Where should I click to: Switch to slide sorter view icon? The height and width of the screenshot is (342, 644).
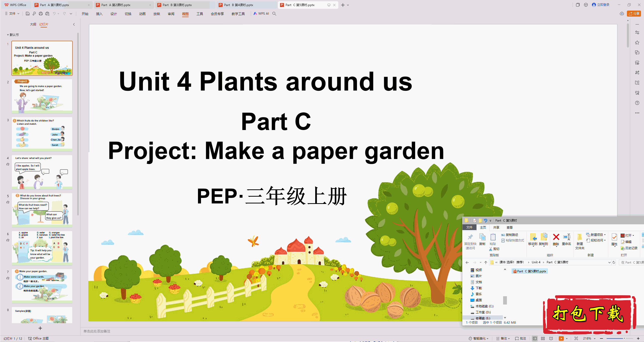(543, 338)
